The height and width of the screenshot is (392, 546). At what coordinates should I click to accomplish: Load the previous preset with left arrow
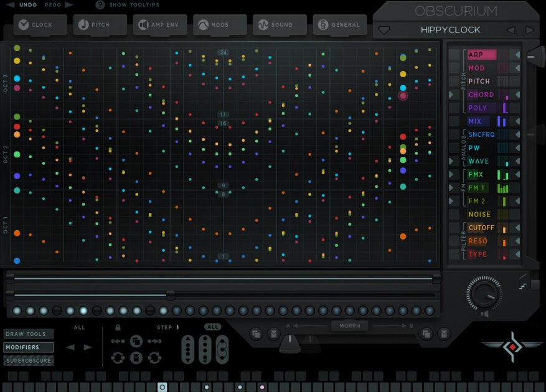[511, 30]
